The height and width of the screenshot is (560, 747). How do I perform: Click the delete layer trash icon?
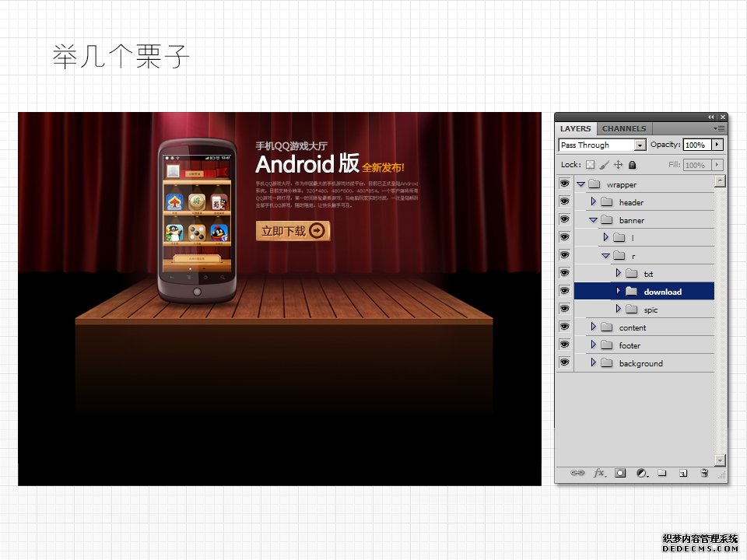coord(704,473)
